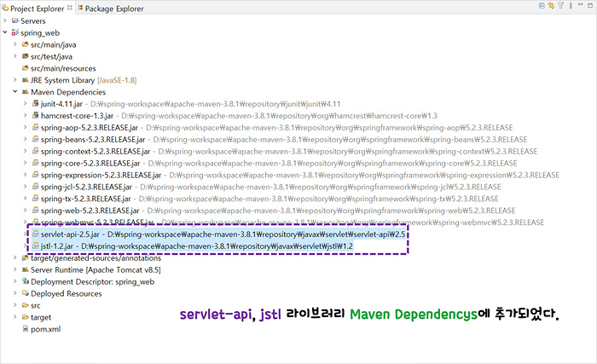Maximize the Project Explorer view
The width and height of the screenshot is (597, 364).
590,5
